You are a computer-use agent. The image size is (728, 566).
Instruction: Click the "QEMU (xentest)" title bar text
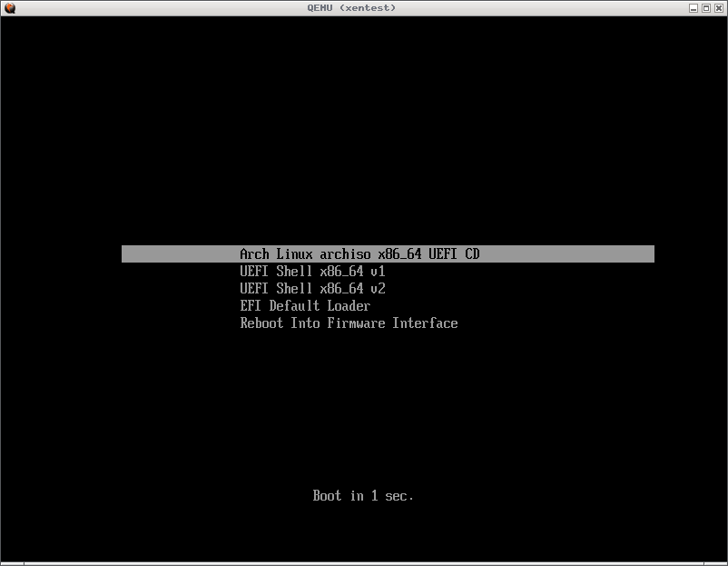(x=351, y=8)
